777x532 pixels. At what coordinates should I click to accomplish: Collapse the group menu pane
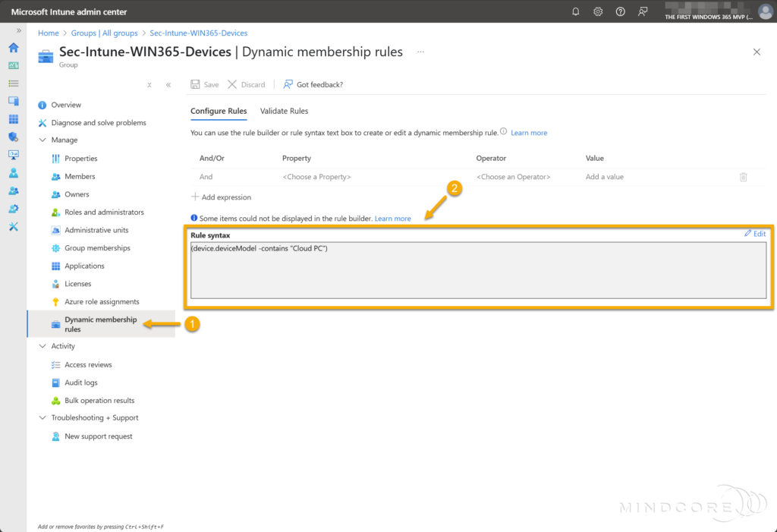pyautogui.click(x=168, y=85)
